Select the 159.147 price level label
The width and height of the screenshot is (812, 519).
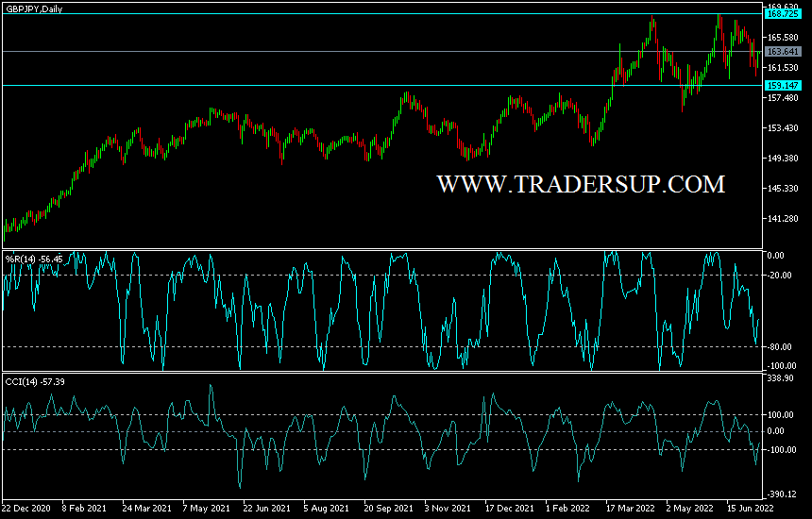pos(783,85)
